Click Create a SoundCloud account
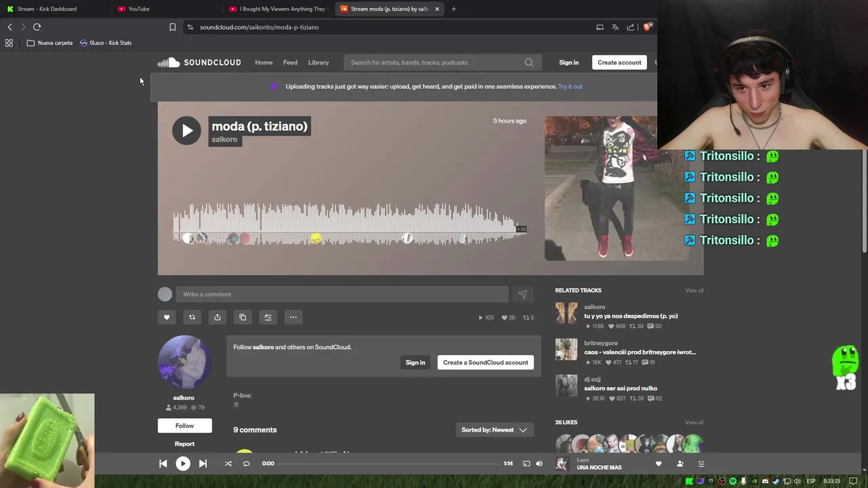The image size is (868, 488). [x=486, y=363]
